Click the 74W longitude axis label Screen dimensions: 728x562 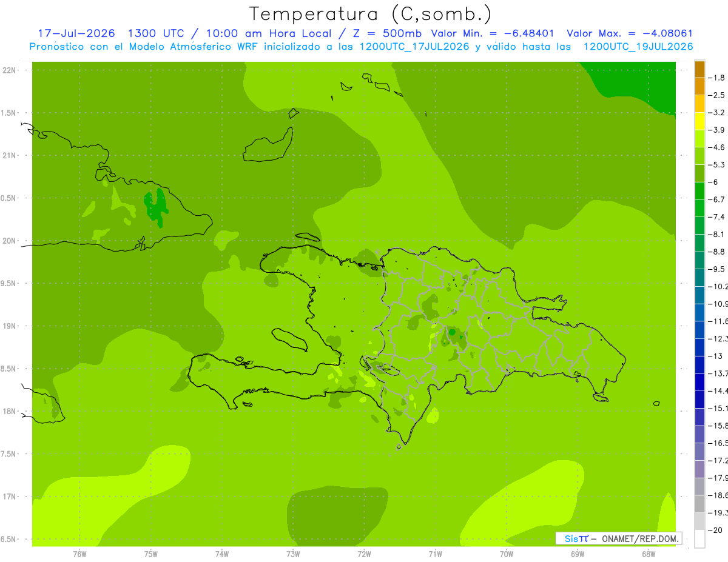pyautogui.click(x=221, y=554)
